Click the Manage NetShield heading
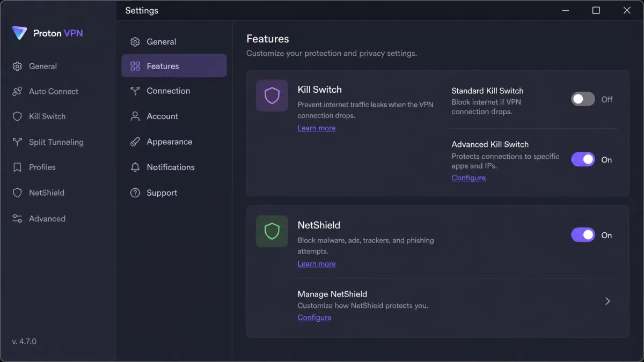 (x=332, y=294)
